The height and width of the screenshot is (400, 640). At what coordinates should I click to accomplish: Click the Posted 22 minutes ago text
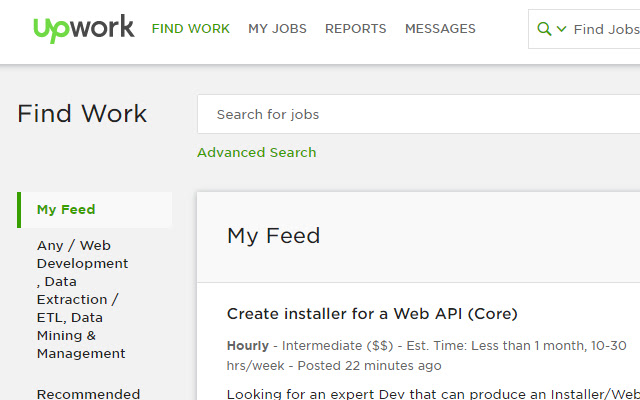tap(369, 365)
